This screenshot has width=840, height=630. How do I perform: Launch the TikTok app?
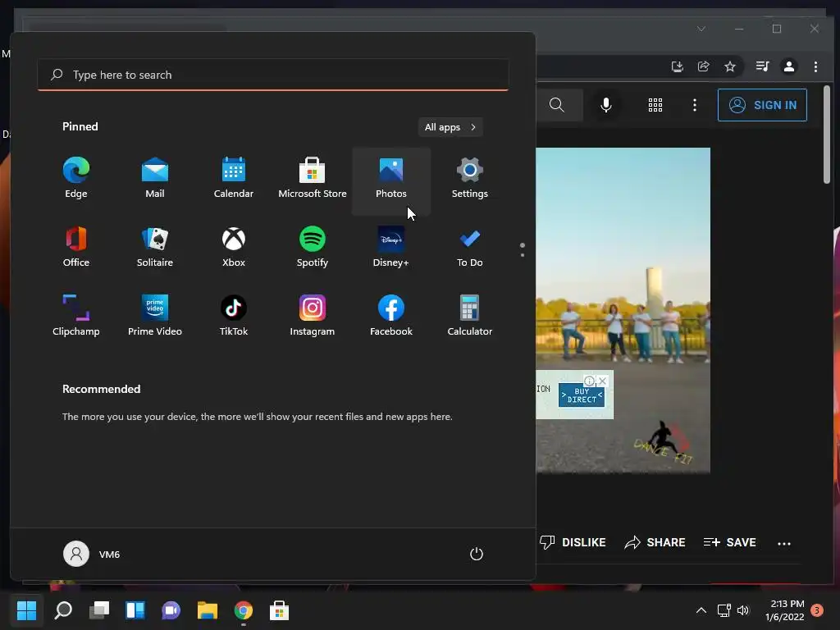coord(234,317)
